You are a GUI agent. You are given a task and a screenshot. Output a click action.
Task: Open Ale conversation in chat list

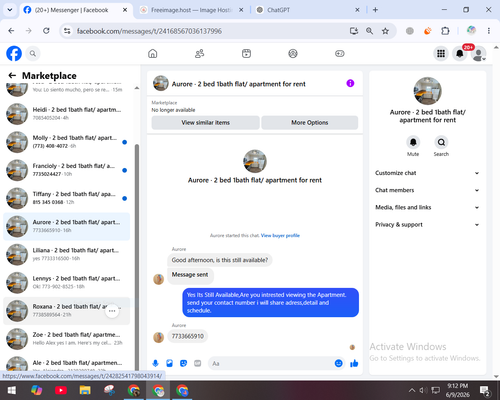point(67,363)
